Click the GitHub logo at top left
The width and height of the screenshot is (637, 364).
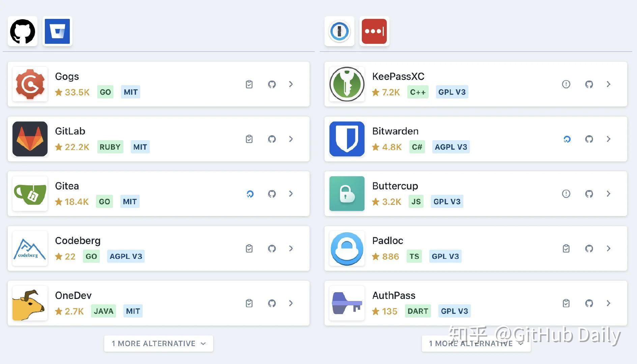(x=22, y=31)
